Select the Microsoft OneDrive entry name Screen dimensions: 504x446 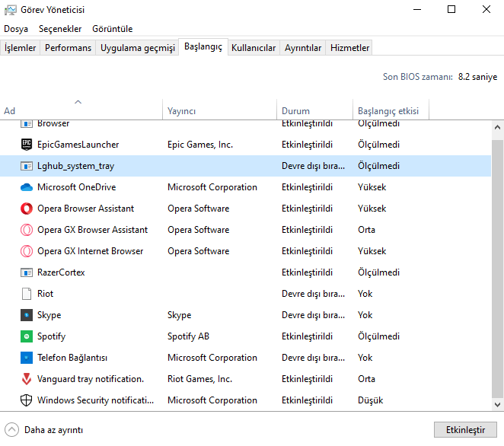coord(76,187)
